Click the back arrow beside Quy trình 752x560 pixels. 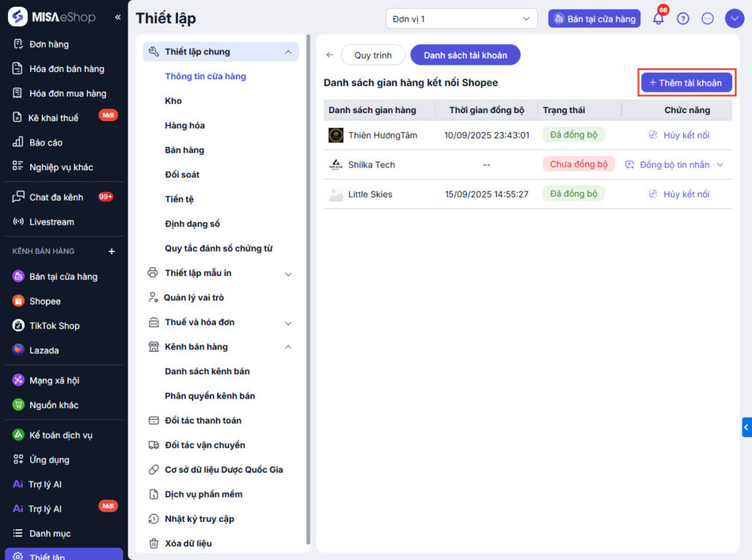click(x=330, y=55)
